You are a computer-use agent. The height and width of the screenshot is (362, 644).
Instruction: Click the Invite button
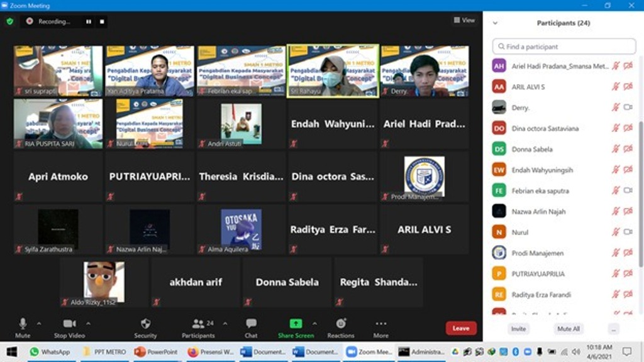point(518,329)
